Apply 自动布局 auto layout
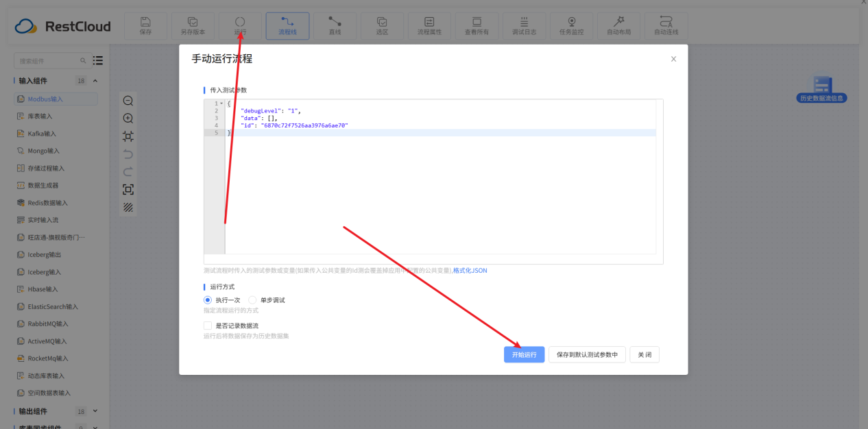This screenshot has height=429, width=868. [x=618, y=26]
